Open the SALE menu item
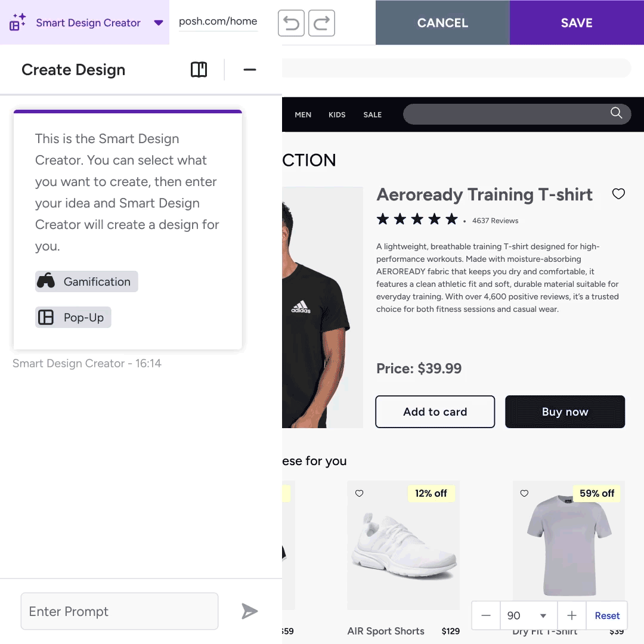The image size is (644, 644). click(x=372, y=114)
